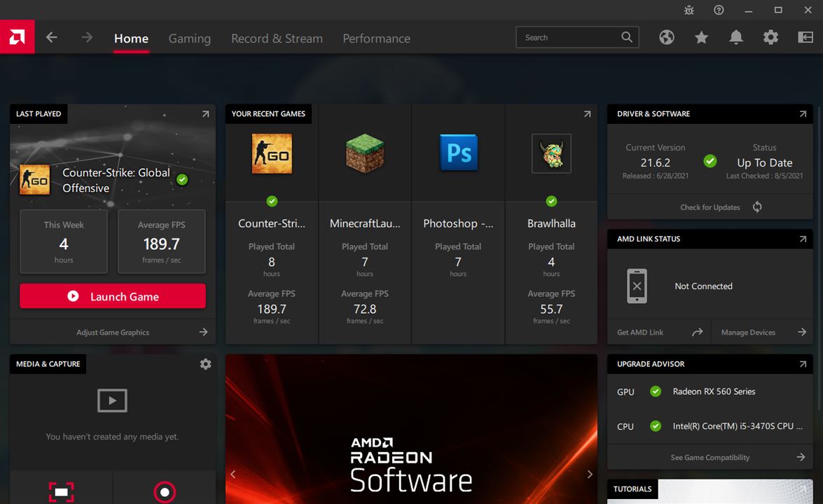Open Media & Capture settings gear

pyautogui.click(x=205, y=364)
